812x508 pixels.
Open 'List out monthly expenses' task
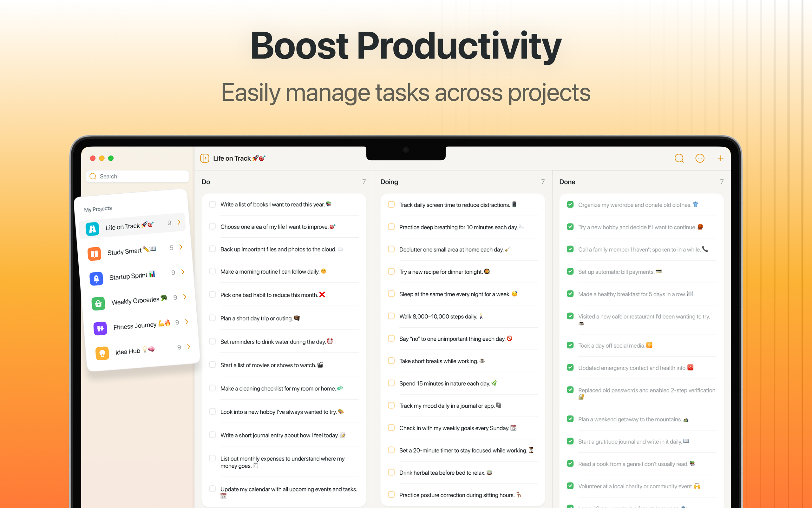283,462
